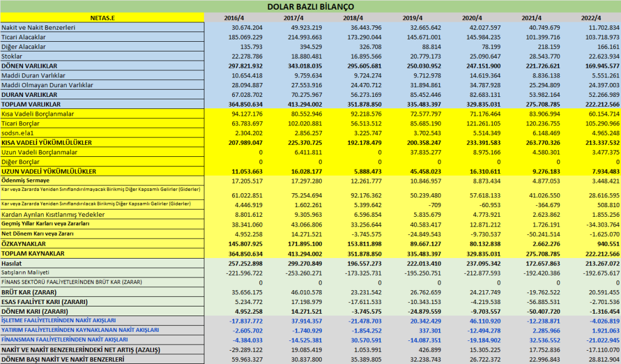Click the DÖNEM BAŞI NAKİT VE NAKİT BENZERLERİ label
This screenshot has width=621, height=364.
62,359
